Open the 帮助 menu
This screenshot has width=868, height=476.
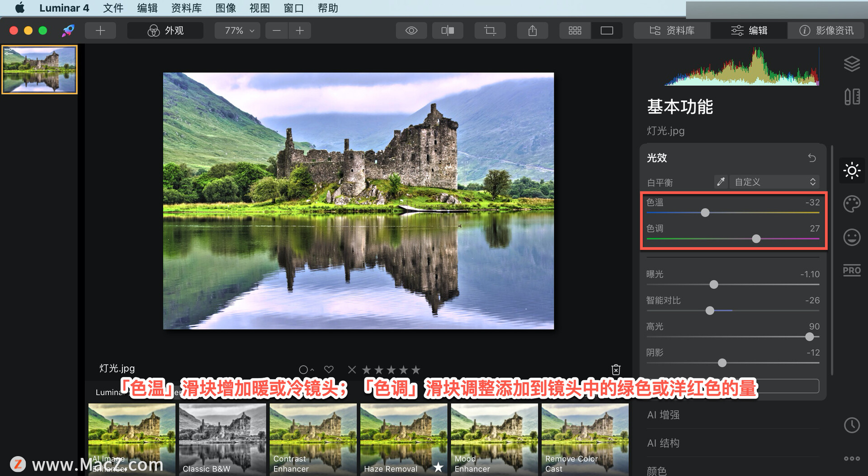327,8
